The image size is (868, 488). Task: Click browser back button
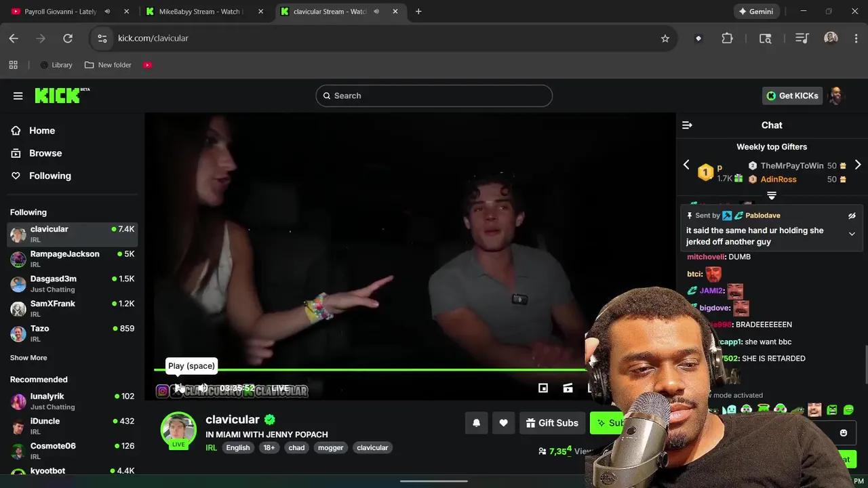pyautogui.click(x=14, y=39)
